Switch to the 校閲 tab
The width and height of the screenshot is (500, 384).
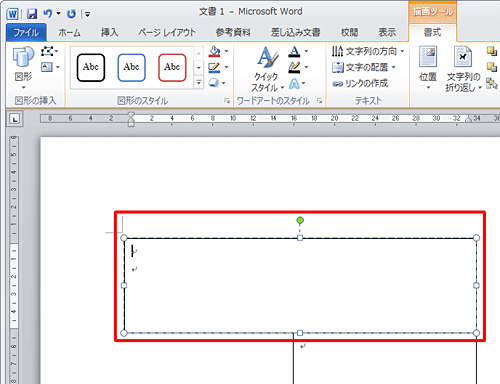(x=349, y=32)
